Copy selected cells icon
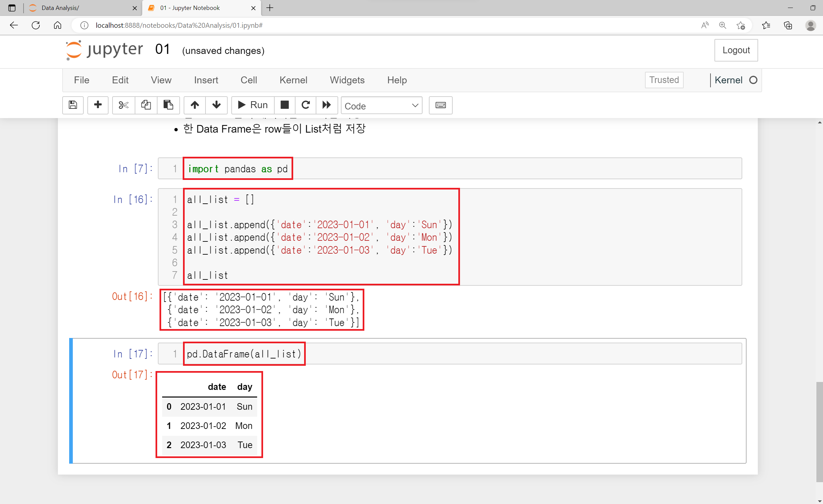Screen dimensions: 823x504 click(146, 105)
